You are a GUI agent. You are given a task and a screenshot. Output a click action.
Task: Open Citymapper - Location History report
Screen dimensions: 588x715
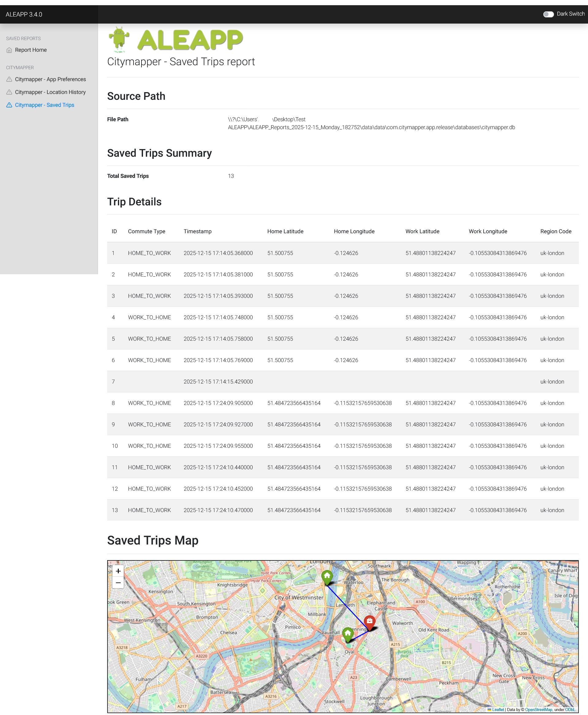coord(50,92)
